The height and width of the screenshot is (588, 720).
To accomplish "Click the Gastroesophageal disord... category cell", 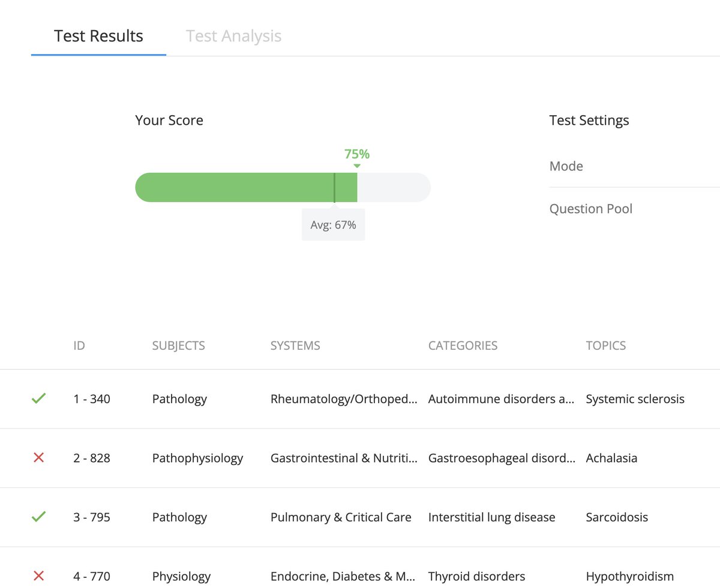I will click(x=502, y=458).
